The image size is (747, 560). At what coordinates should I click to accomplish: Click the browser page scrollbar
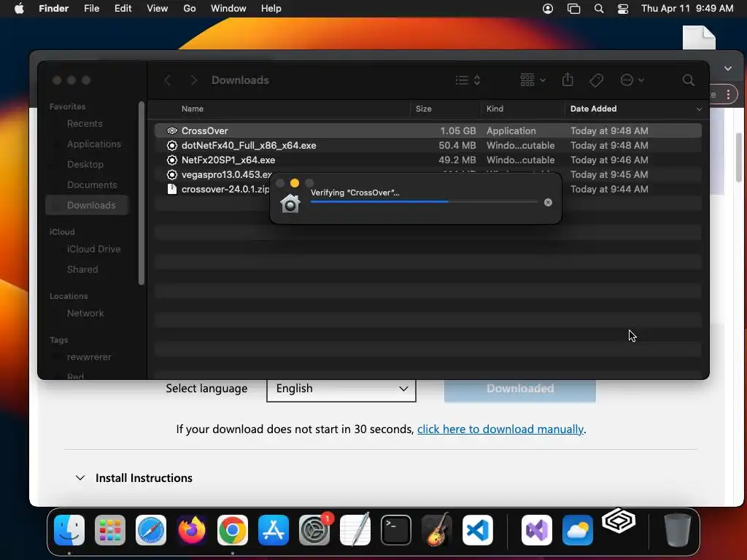pos(739,157)
